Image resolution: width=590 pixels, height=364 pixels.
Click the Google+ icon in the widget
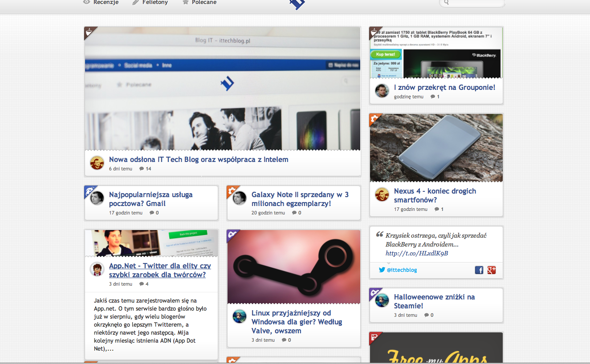point(492,270)
